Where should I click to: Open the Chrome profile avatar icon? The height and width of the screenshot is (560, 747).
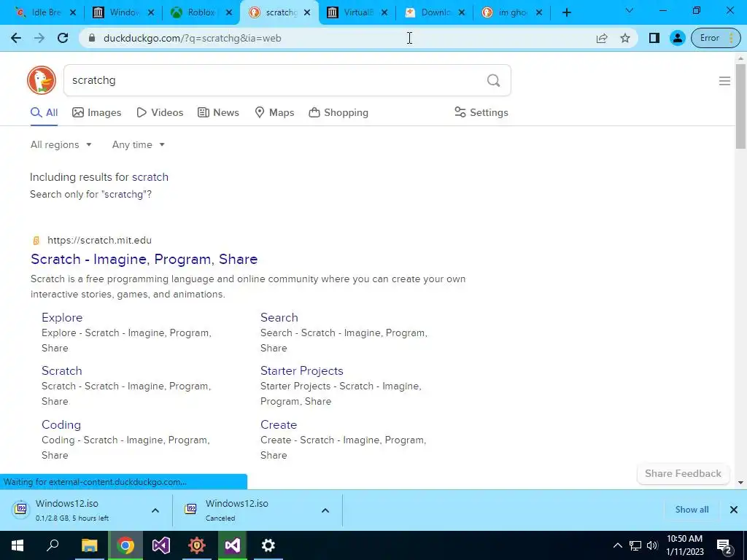(x=677, y=38)
